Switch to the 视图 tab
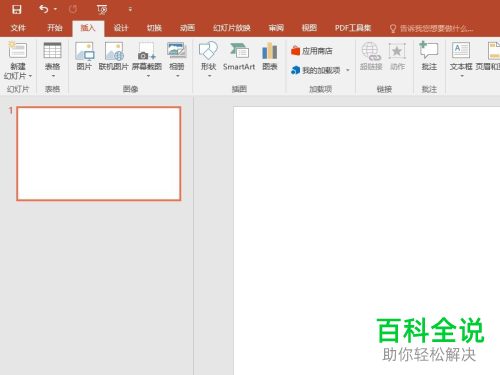The image size is (500, 375). click(x=309, y=28)
